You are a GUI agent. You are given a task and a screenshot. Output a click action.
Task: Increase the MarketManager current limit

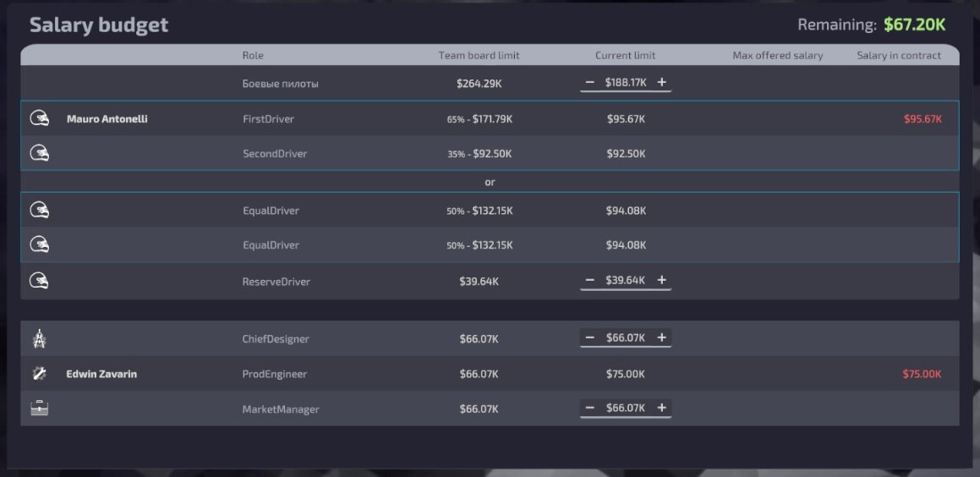click(x=662, y=408)
